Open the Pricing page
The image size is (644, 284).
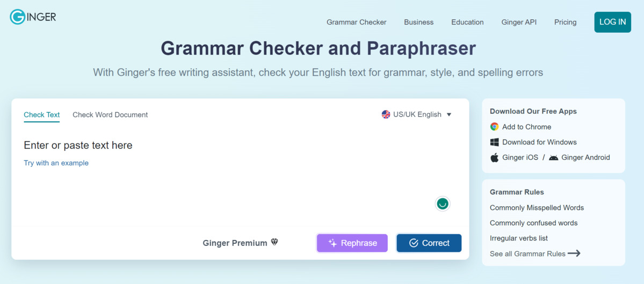(565, 22)
